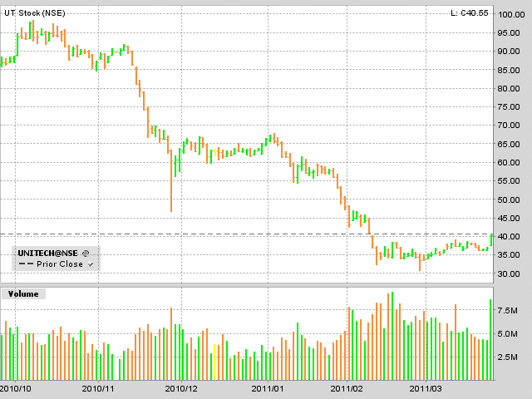The width and height of the screenshot is (532, 399).
Task: Click the 35.00 price axis label
Action: [509, 255]
